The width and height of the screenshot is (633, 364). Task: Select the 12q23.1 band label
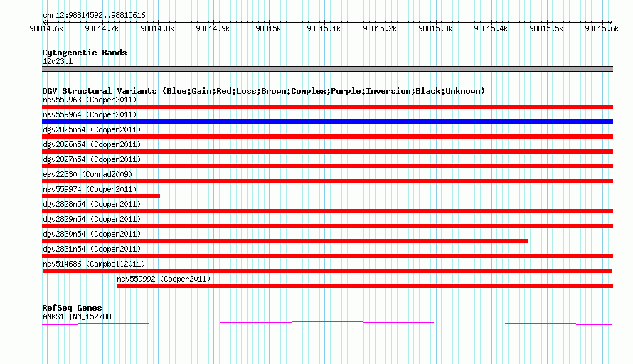(x=58, y=61)
